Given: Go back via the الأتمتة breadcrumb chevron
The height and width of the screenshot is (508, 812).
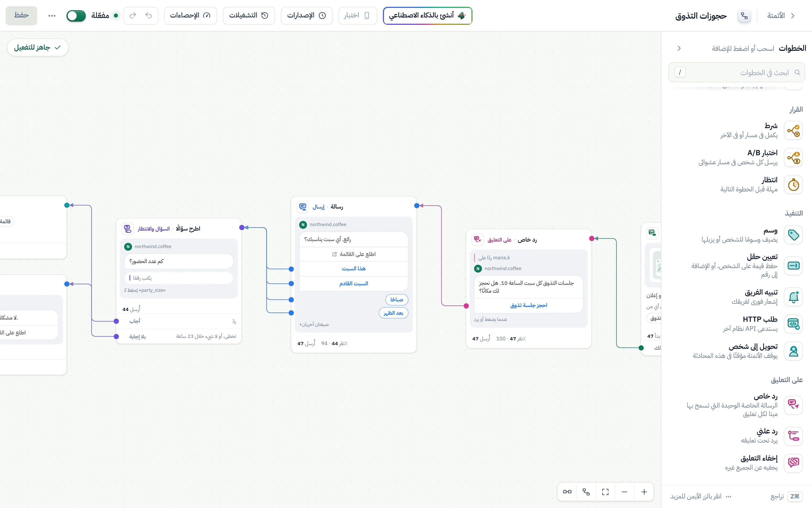Looking at the screenshot, I should point(793,16).
